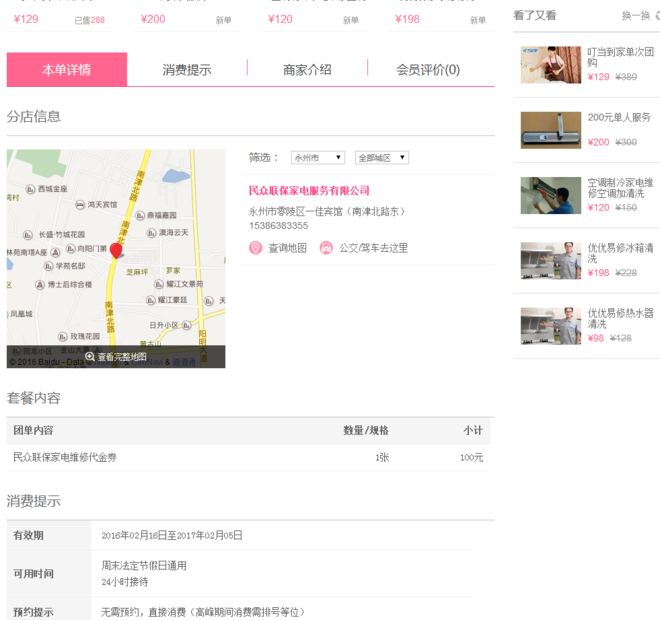The height and width of the screenshot is (620, 660).
Task: Click the 查询地图 link
Action: [x=287, y=248]
